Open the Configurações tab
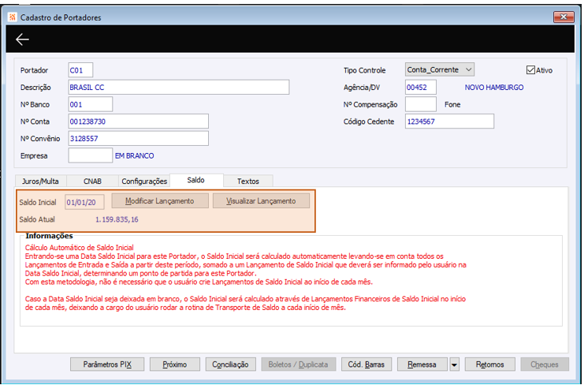 pos(144,181)
